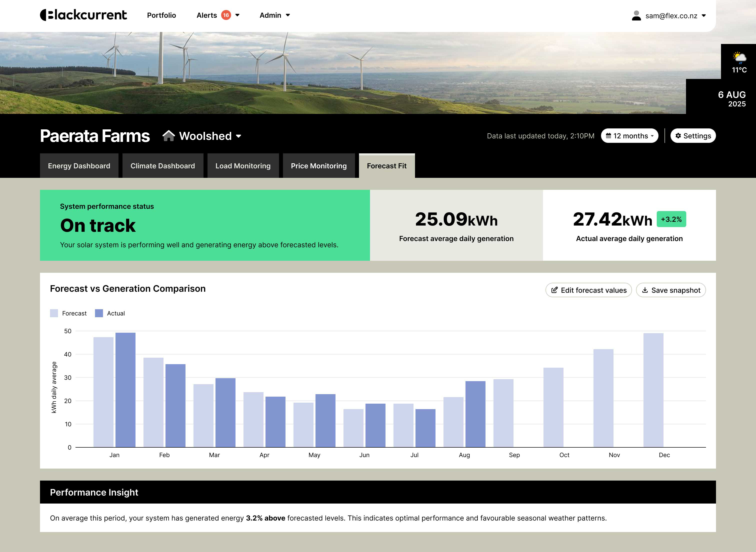Switch to the Load Monitoring tab
The height and width of the screenshot is (552, 756).
[243, 166]
